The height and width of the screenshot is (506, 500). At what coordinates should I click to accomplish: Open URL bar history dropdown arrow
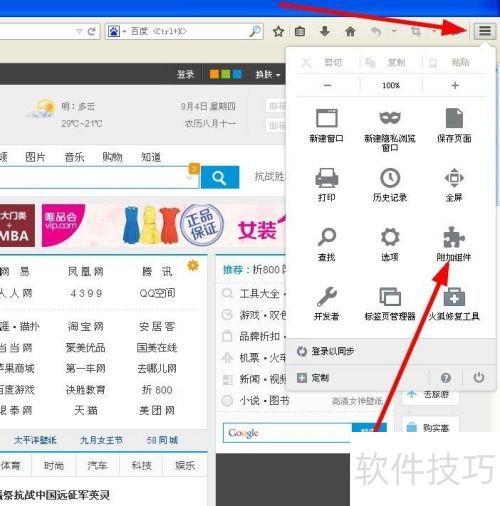(79, 32)
